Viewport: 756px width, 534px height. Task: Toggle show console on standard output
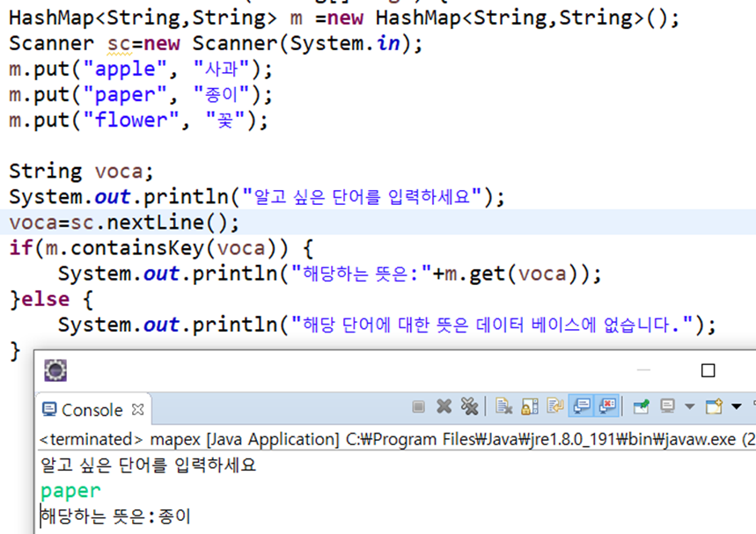582,406
